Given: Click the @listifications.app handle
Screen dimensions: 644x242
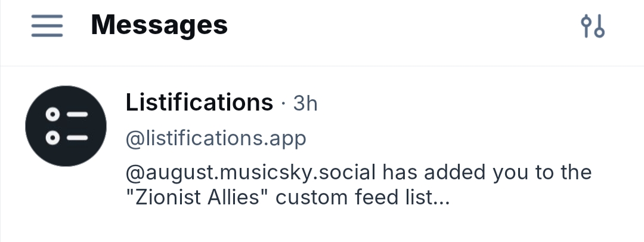Looking at the screenshot, I should pyautogui.click(x=216, y=139).
